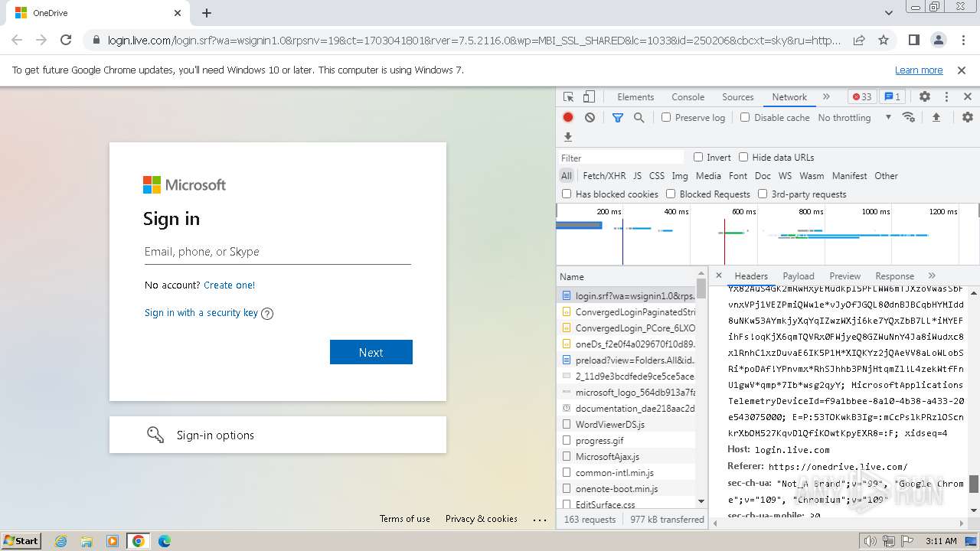Open the Payload tab
Image resolution: width=980 pixels, height=551 pixels.
[x=799, y=276]
